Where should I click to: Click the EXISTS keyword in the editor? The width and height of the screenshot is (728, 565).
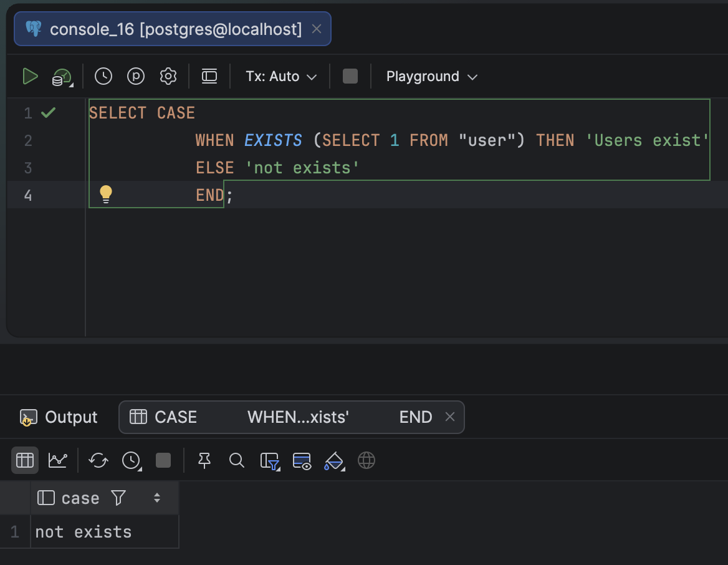tap(273, 140)
